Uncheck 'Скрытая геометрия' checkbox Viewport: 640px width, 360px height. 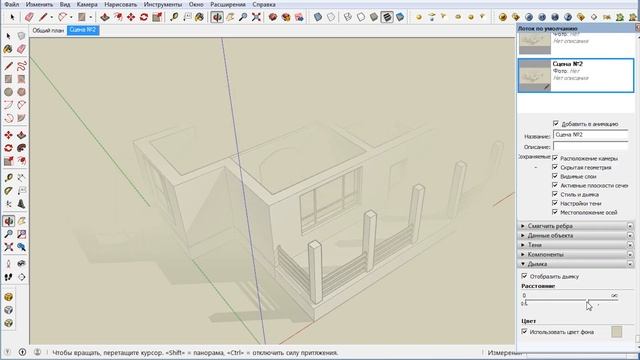pos(555,167)
